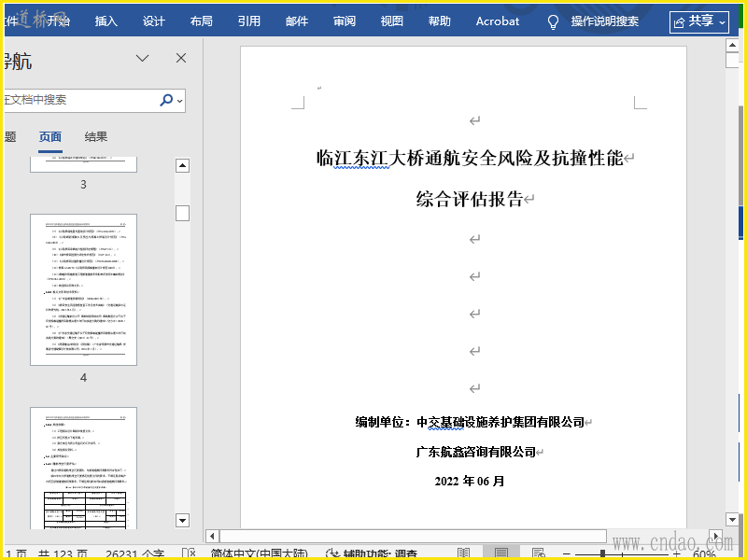
Task: Open the 视图 ribbon tab
Action: pos(391,21)
